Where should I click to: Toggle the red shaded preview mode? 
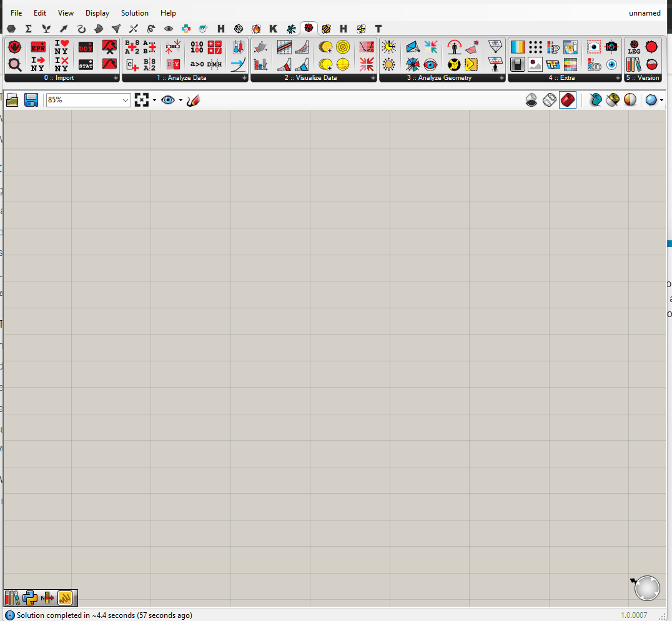click(567, 100)
